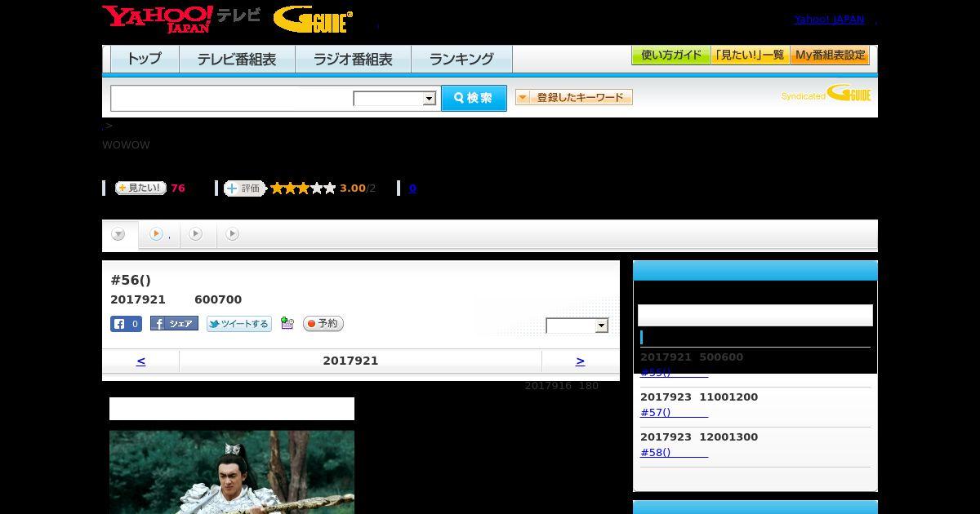
Task: Open the blue 0 count link
Action: 412,188
